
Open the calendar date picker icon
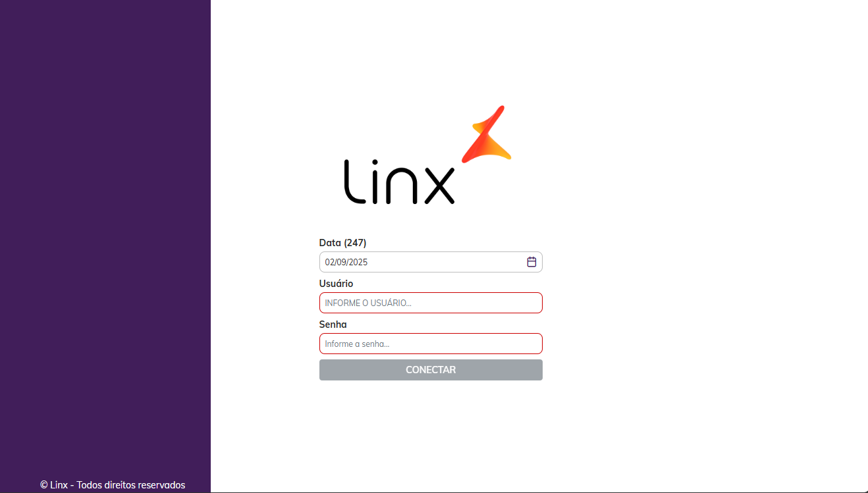531,262
